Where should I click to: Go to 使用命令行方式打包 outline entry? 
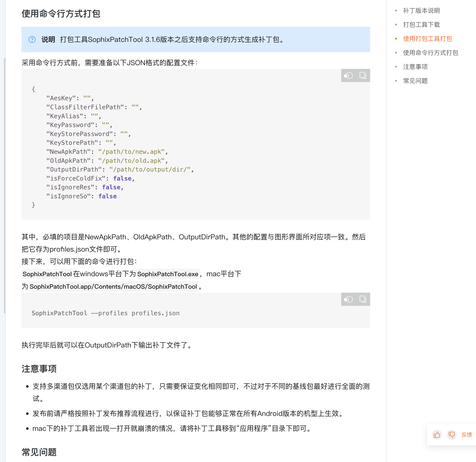coord(431,53)
